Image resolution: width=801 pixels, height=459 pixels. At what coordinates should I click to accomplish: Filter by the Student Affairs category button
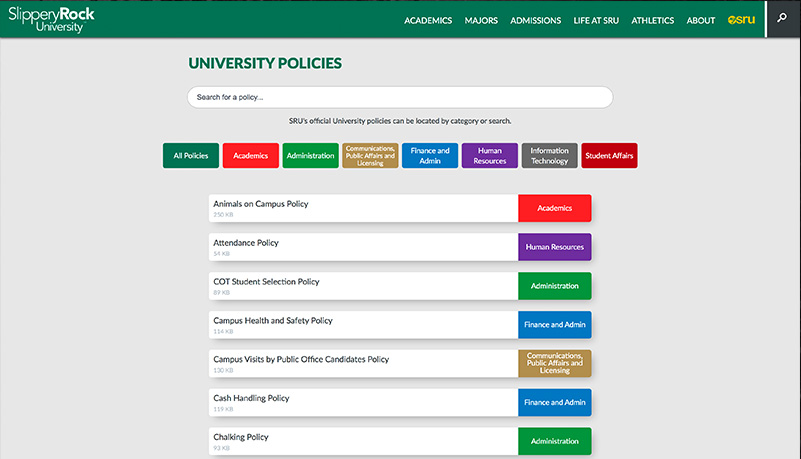[609, 155]
